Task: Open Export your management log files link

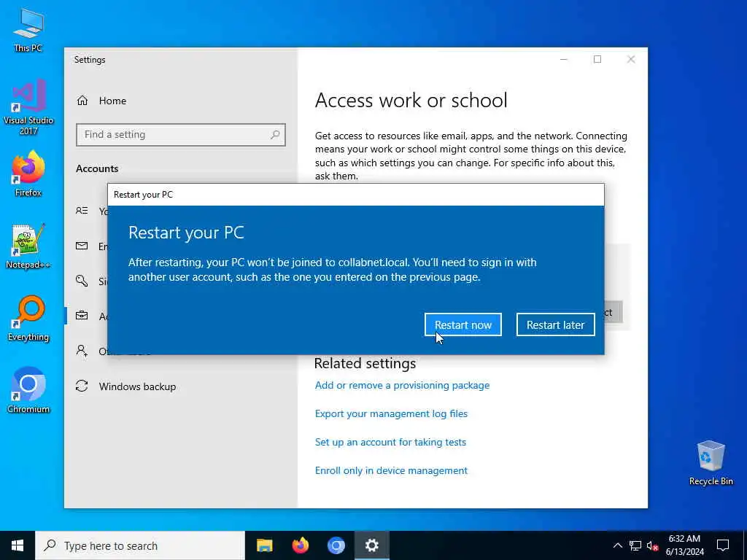Action: click(x=391, y=414)
